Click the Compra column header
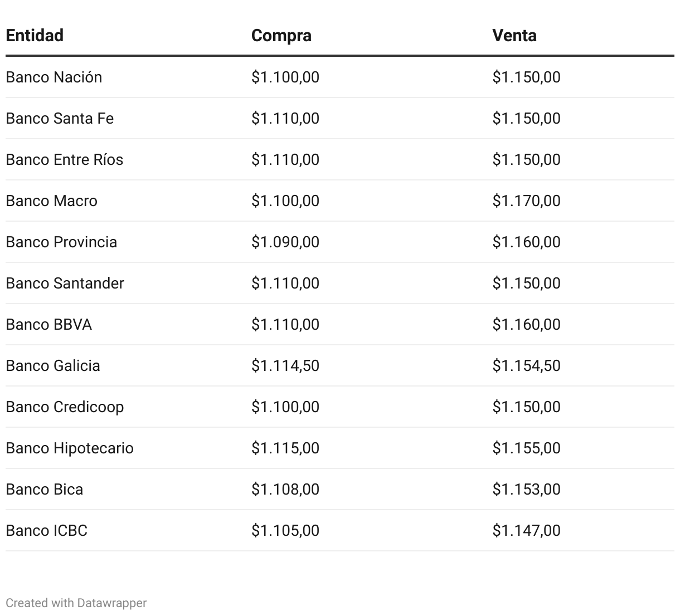Screen dimensions: 680x616 tap(281, 36)
